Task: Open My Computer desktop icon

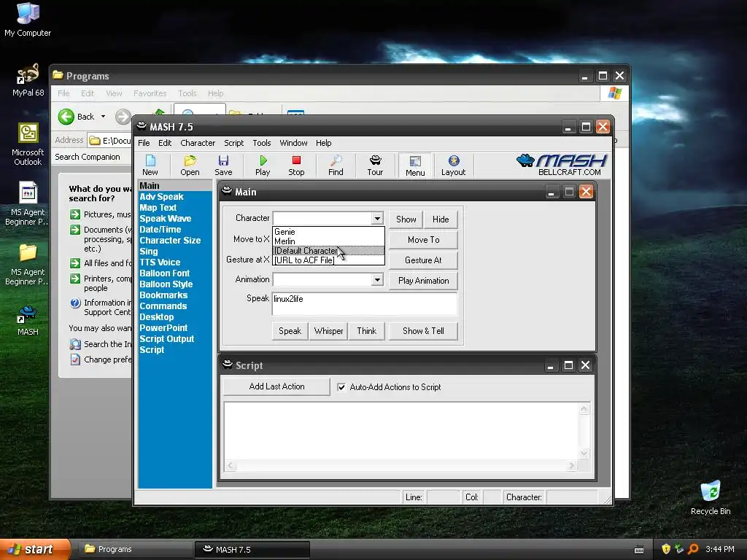Action: point(28,20)
